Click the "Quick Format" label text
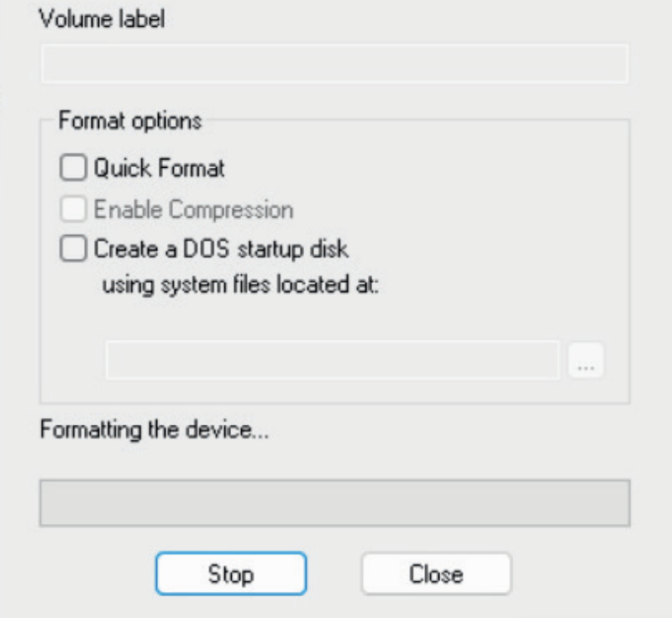 tap(159, 169)
